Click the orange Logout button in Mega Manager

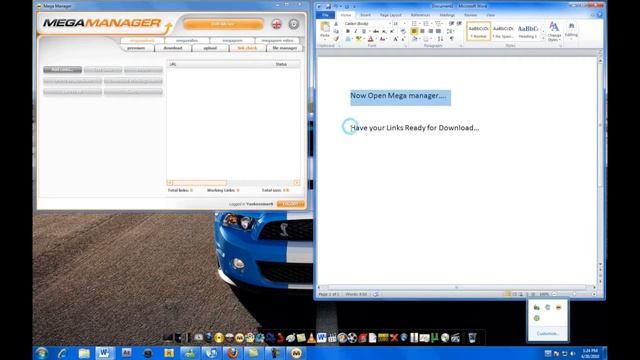(291, 204)
